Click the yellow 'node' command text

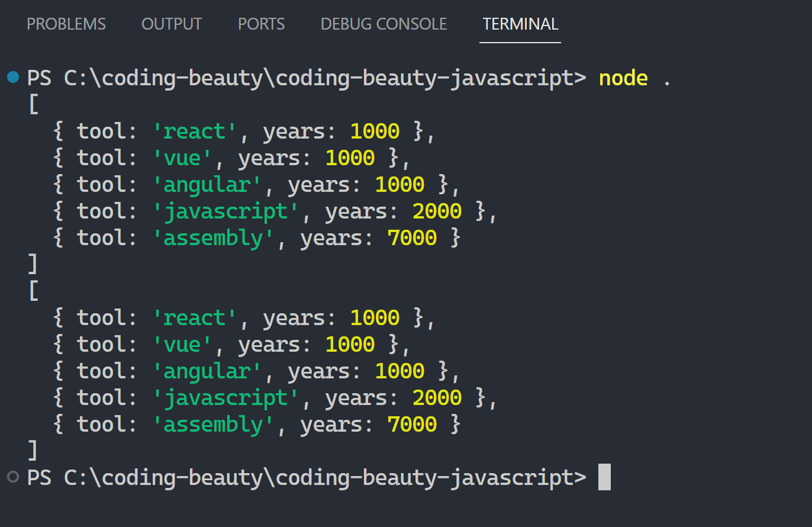[x=623, y=78]
